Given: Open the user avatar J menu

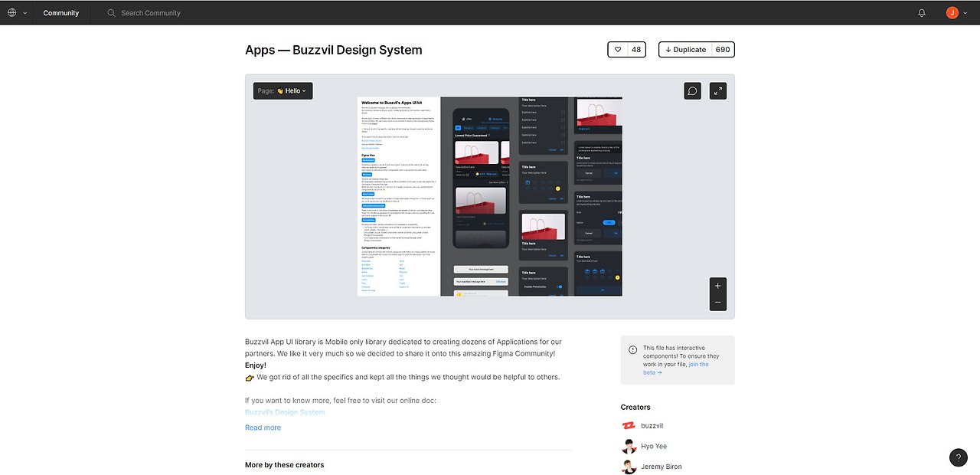Looking at the screenshot, I should (952, 13).
